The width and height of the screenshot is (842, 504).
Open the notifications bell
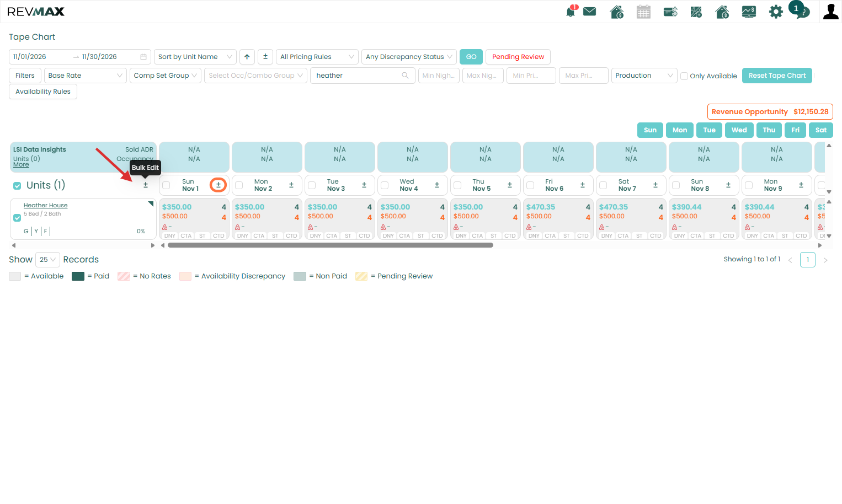[x=571, y=12]
